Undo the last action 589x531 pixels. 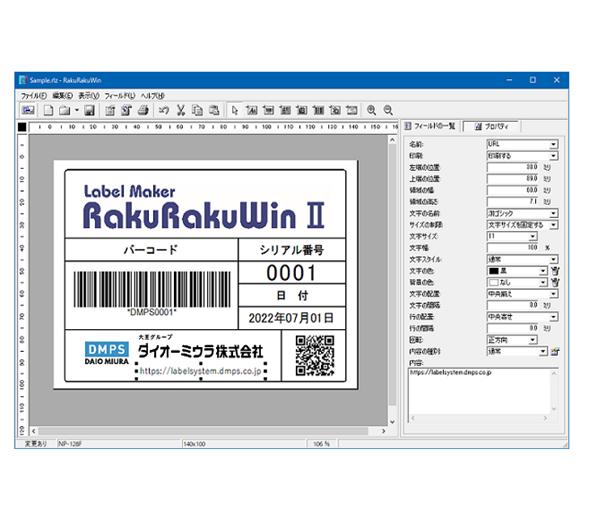(x=164, y=110)
